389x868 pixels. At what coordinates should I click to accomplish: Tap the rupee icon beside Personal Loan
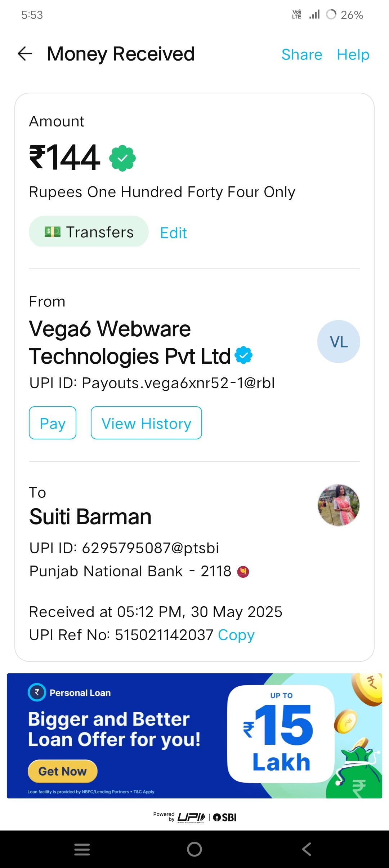click(37, 692)
